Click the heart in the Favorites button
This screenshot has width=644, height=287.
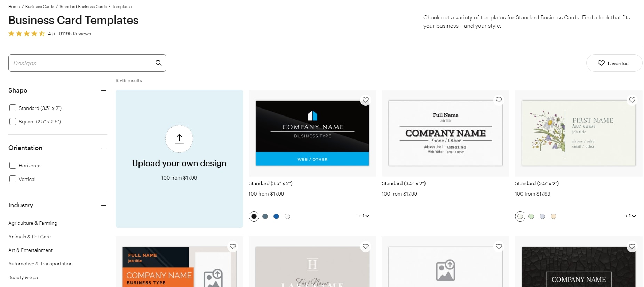coord(602,63)
